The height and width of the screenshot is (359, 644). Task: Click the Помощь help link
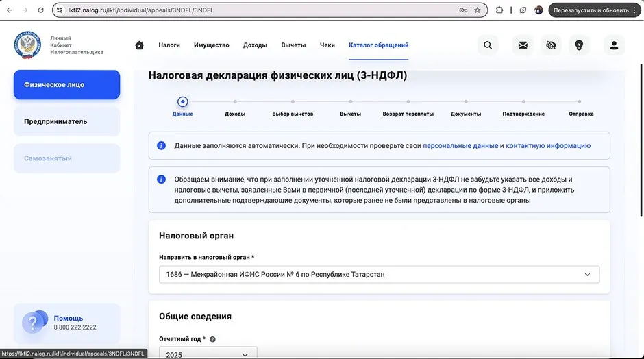(x=69, y=319)
